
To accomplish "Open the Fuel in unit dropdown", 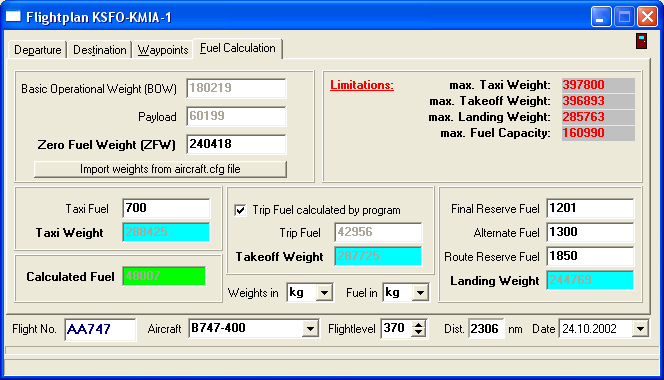I will tap(420, 292).
